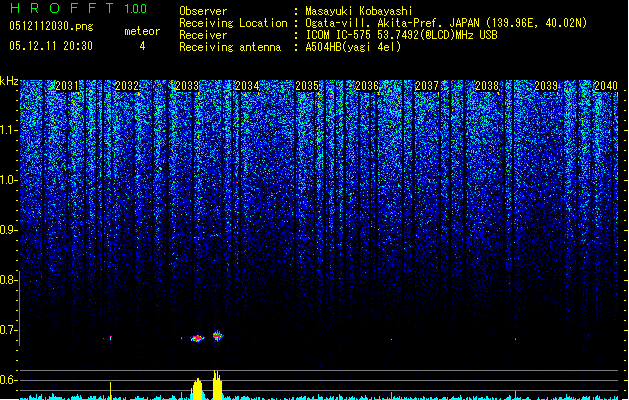The height and width of the screenshot is (400, 629).
Task: Click the tallest yellow power bar
Action: click(217, 385)
